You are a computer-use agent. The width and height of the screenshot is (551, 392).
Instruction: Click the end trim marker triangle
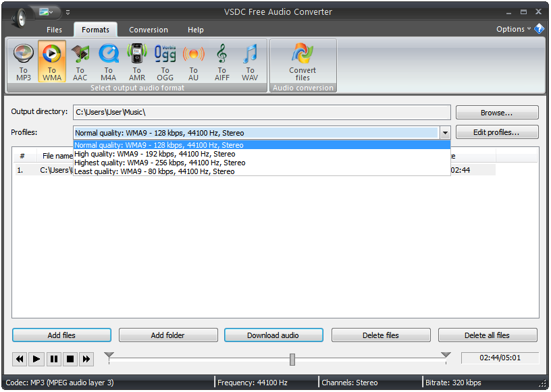446,355
